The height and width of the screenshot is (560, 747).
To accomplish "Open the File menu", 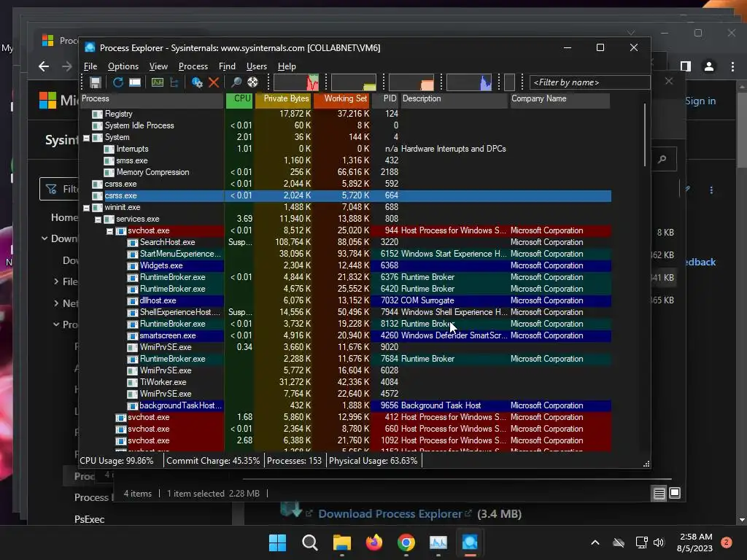I will coord(90,66).
